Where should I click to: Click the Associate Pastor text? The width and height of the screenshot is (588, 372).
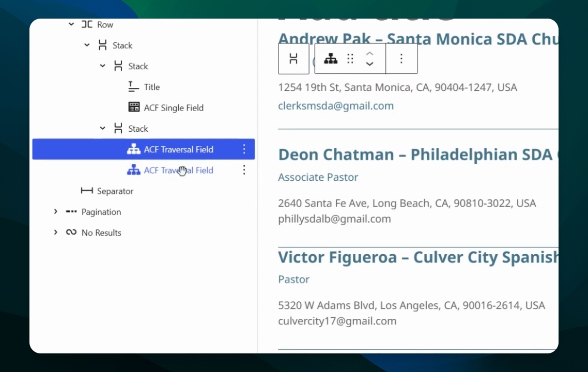pos(318,177)
